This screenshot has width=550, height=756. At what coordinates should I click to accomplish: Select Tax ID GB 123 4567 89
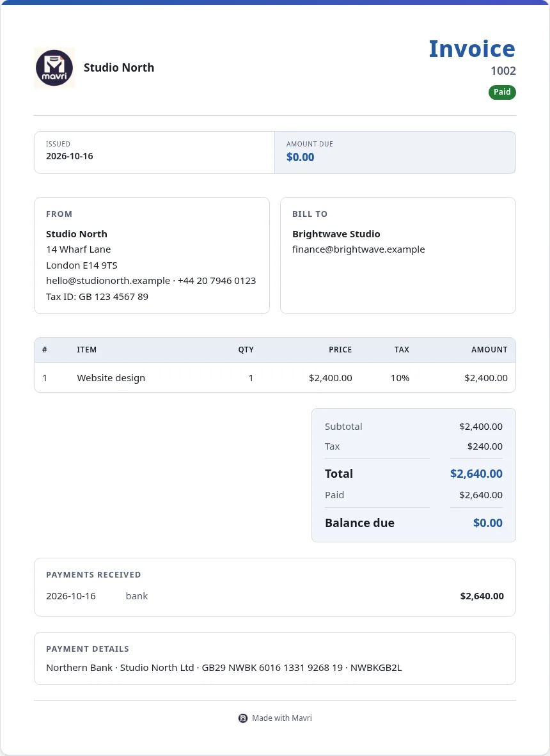(97, 297)
